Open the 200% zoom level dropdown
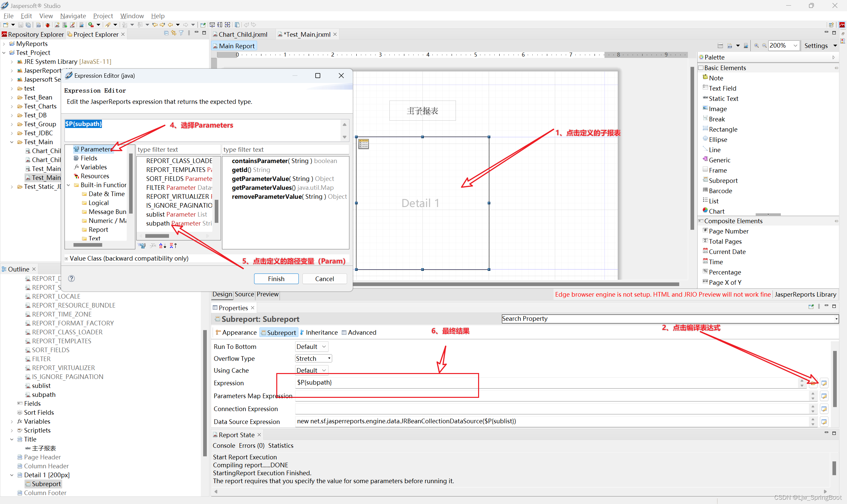 click(795, 46)
